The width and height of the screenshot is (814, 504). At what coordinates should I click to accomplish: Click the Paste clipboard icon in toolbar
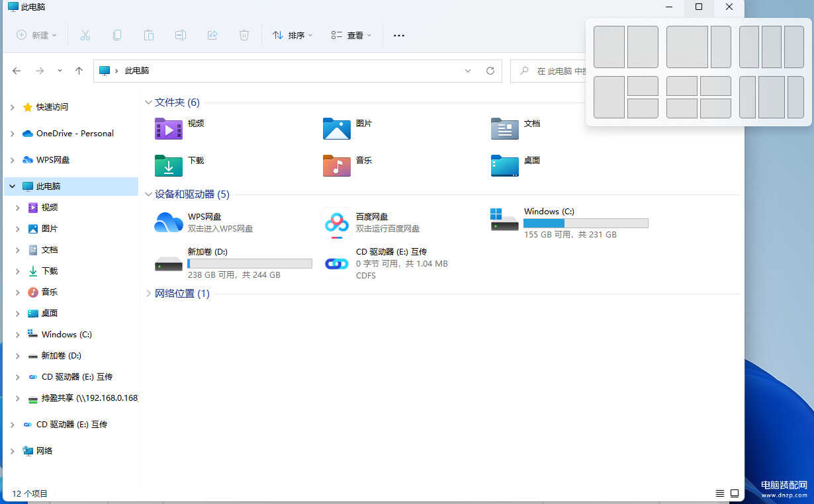click(148, 35)
